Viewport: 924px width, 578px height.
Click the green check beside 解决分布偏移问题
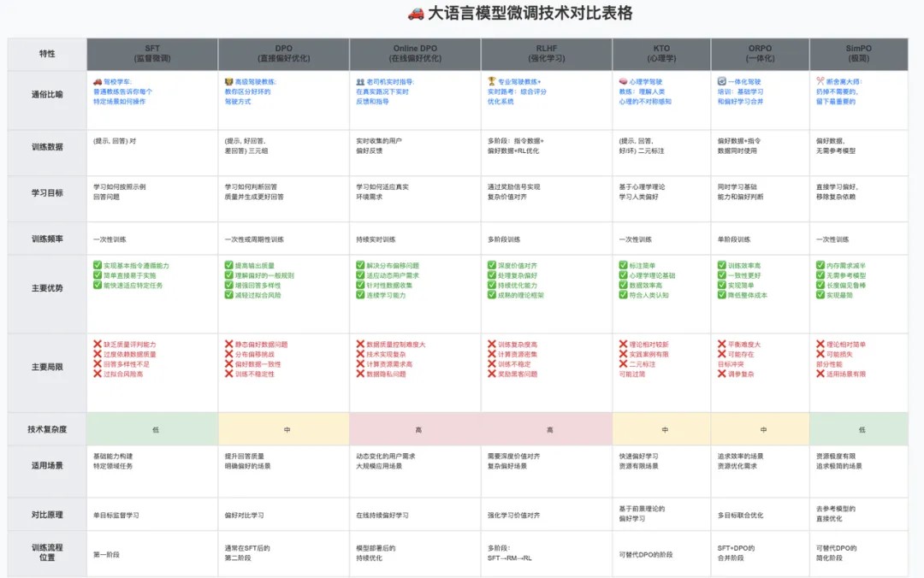(360, 265)
